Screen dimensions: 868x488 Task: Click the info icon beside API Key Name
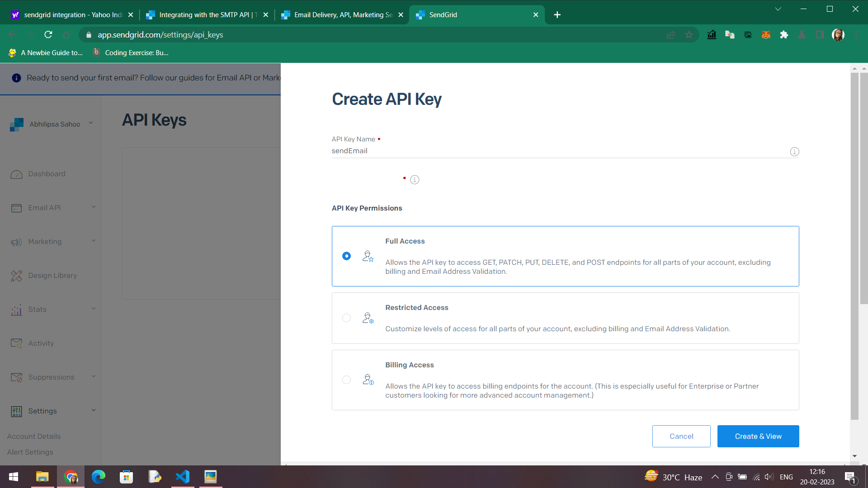794,152
